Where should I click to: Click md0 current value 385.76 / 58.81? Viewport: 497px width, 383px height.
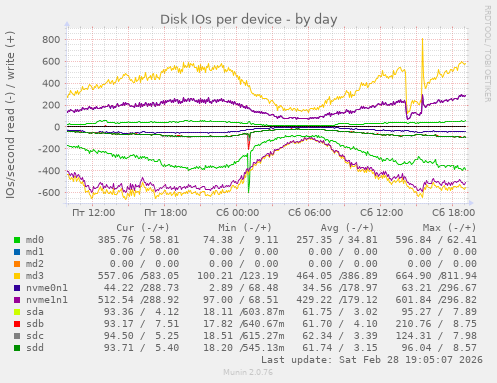tap(138, 240)
